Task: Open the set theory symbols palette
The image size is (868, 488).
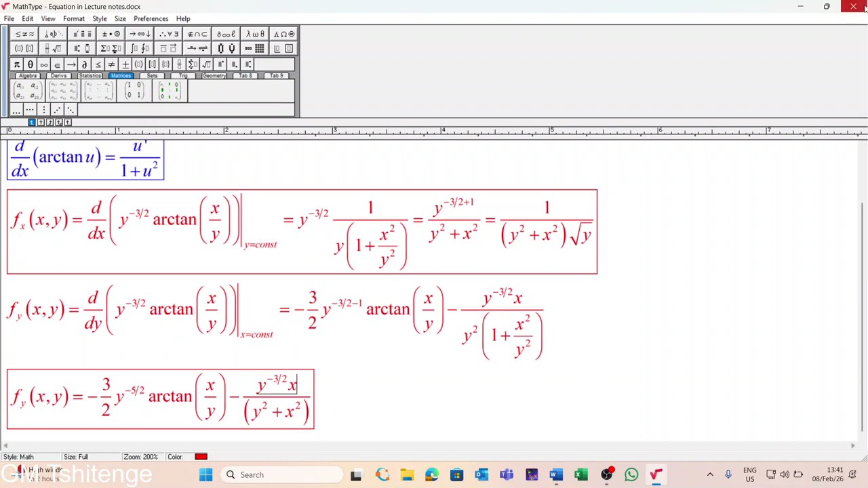Action: coord(197,34)
